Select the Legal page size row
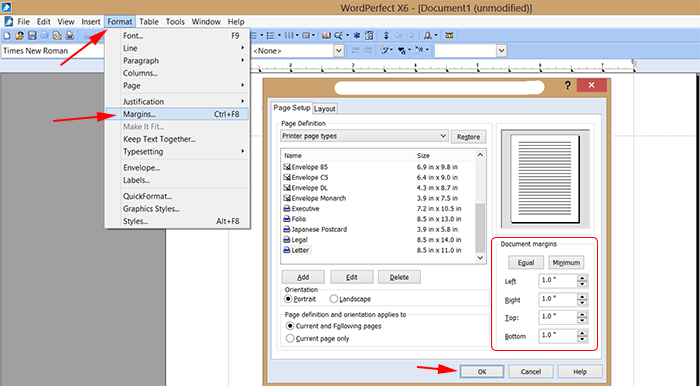 pos(378,240)
